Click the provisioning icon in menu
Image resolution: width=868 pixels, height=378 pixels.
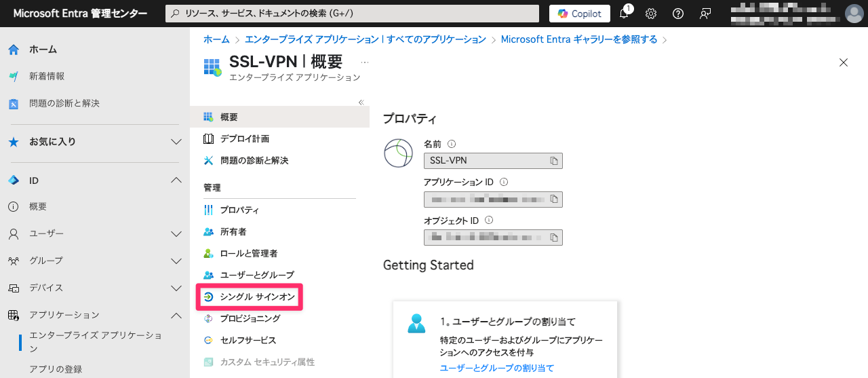(208, 318)
